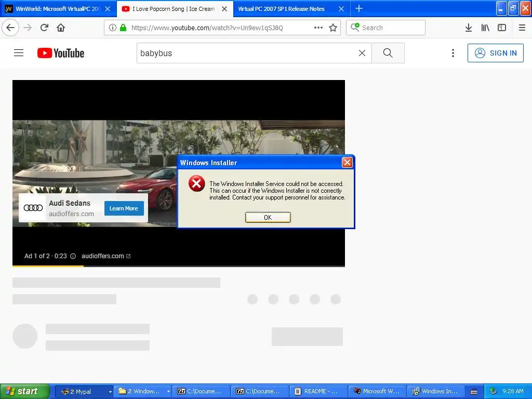This screenshot has width=532, height=399.
Task: Click the ad video progress bar
Action: (179, 266)
